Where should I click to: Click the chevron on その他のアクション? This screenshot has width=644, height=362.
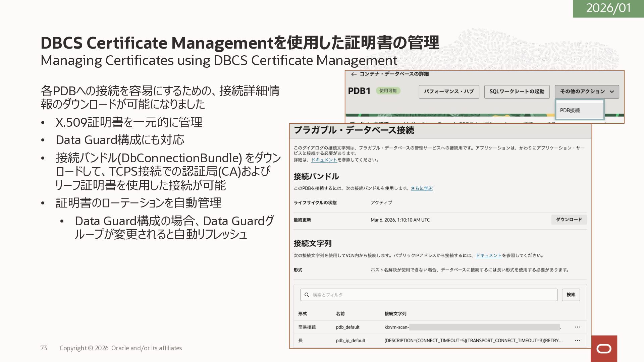(612, 92)
